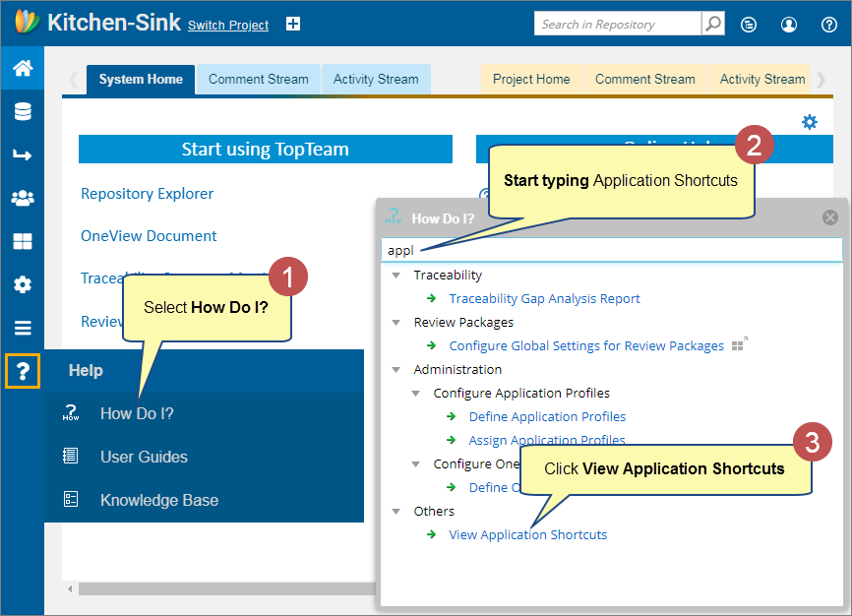Click the blue gear icon above Online Help
This screenshot has width=852, height=616.
(810, 122)
